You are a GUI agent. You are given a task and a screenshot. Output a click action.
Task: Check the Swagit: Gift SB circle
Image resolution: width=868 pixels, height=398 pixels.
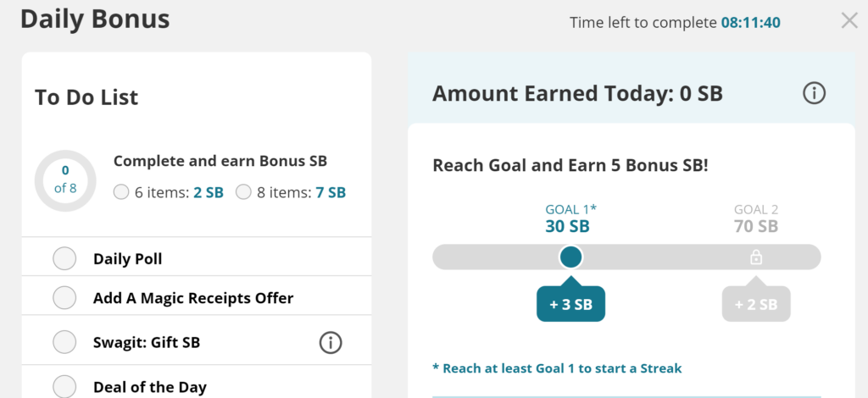point(64,342)
